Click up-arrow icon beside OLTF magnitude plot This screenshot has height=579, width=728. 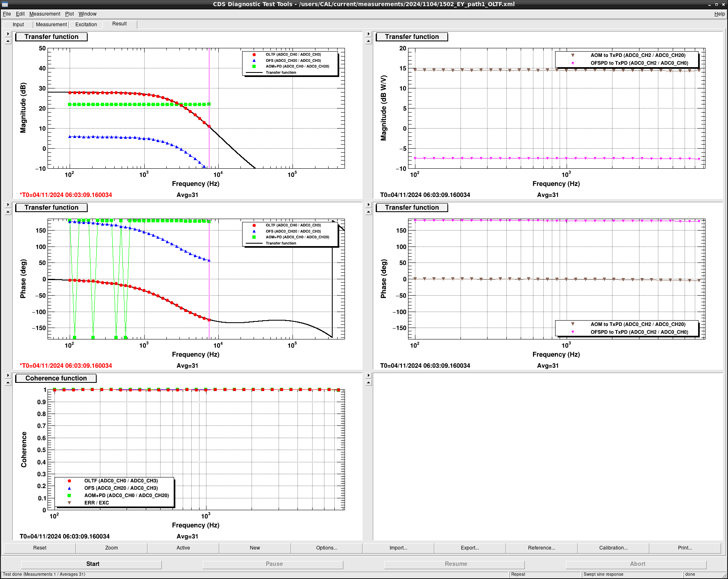tap(8, 41)
